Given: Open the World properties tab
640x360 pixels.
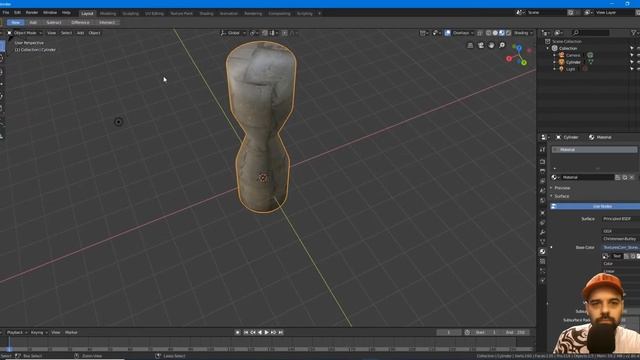Looking at the screenshot, I should [542, 201].
